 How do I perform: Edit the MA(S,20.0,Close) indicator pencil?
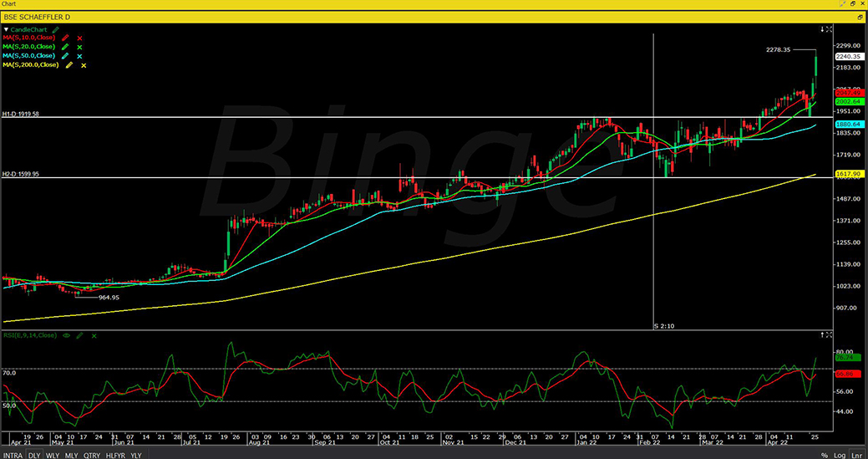[66, 47]
